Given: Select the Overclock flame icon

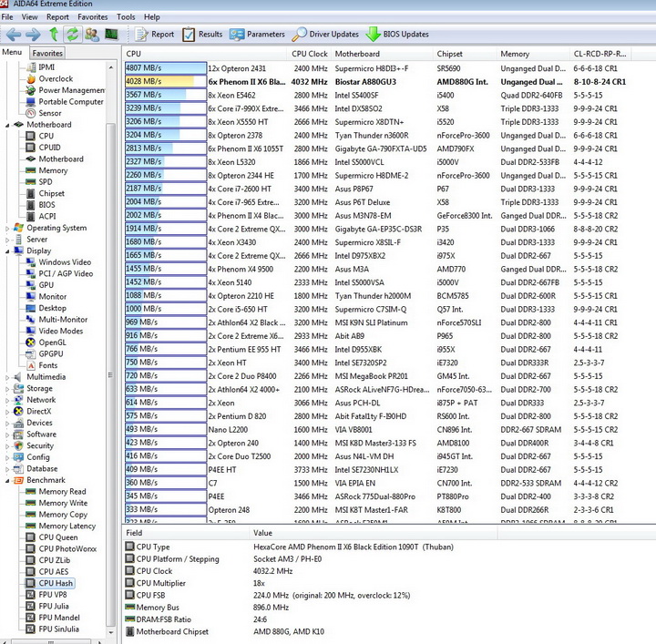Looking at the screenshot, I should [31, 78].
